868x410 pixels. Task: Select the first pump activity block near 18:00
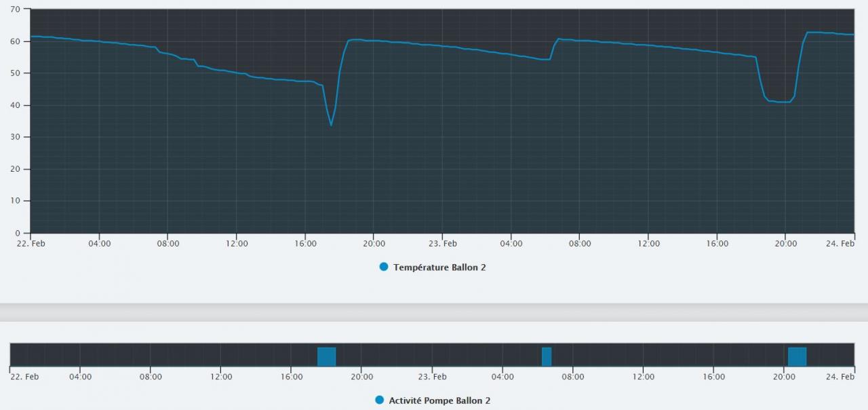(327, 357)
